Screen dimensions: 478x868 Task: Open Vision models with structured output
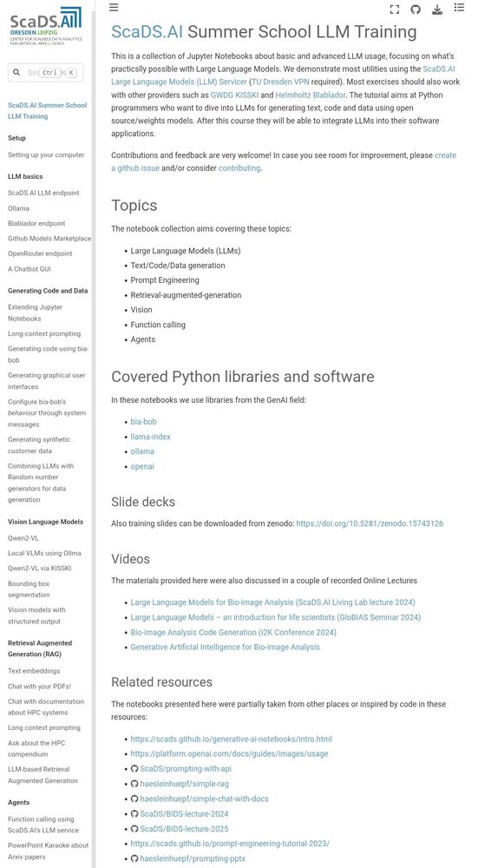[36, 615]
